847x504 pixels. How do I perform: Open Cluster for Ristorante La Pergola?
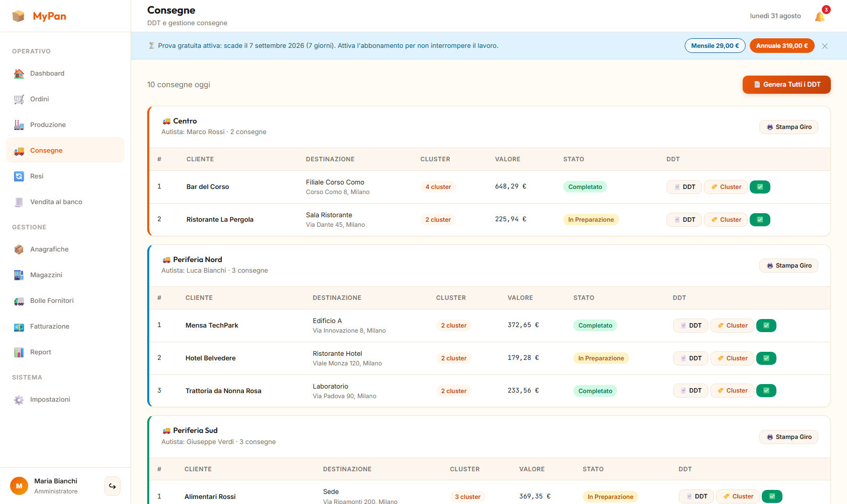725,220
